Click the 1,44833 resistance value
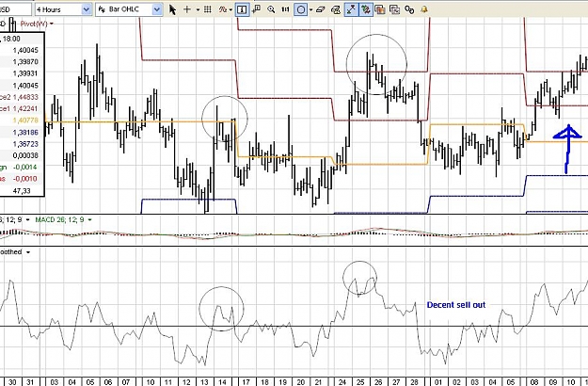This screenshot has height=386, width=588. click(x=25, y=97)
